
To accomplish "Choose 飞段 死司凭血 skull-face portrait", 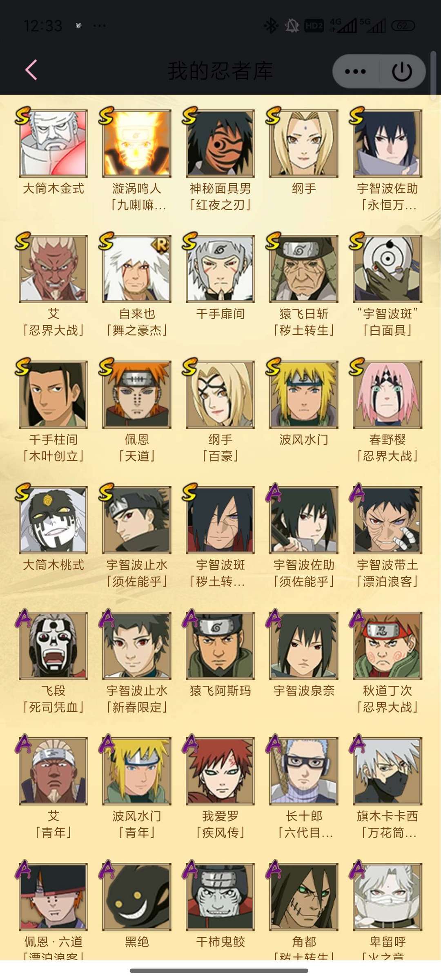I will tap(53, 646).
